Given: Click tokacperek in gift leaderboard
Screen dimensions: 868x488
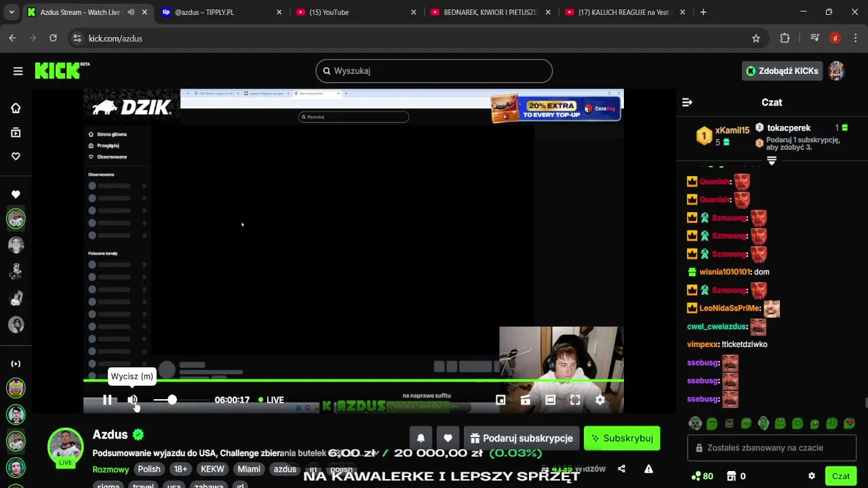Looking at the screenshot, I should pyautogui.click(x=789, y=127).
